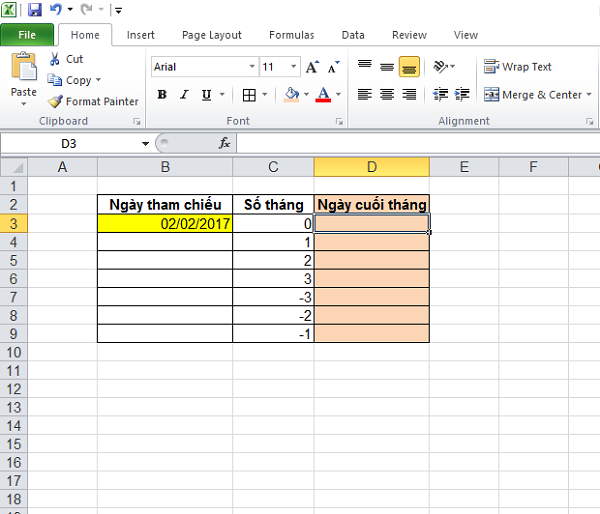Click the Cut scissors icon

54,60
